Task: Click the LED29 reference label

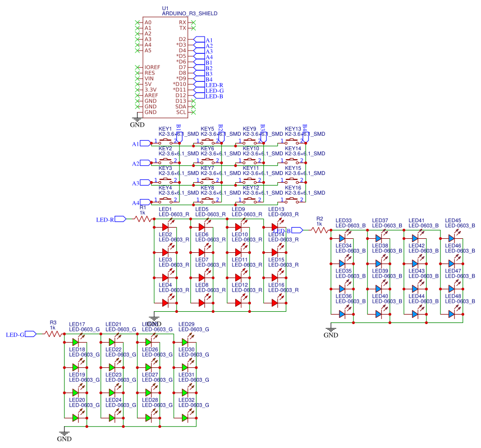Action: (x=186, y=324)
